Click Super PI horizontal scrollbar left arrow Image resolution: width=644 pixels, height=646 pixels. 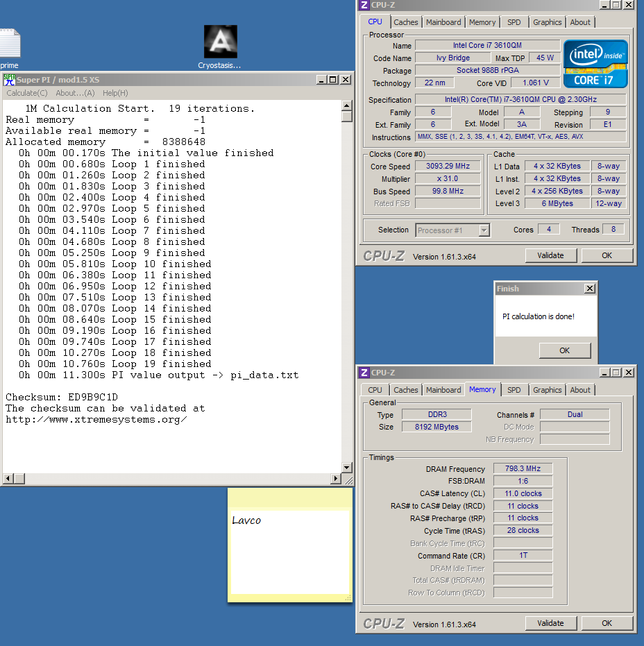pyautogui.click(x=8, y=479)
